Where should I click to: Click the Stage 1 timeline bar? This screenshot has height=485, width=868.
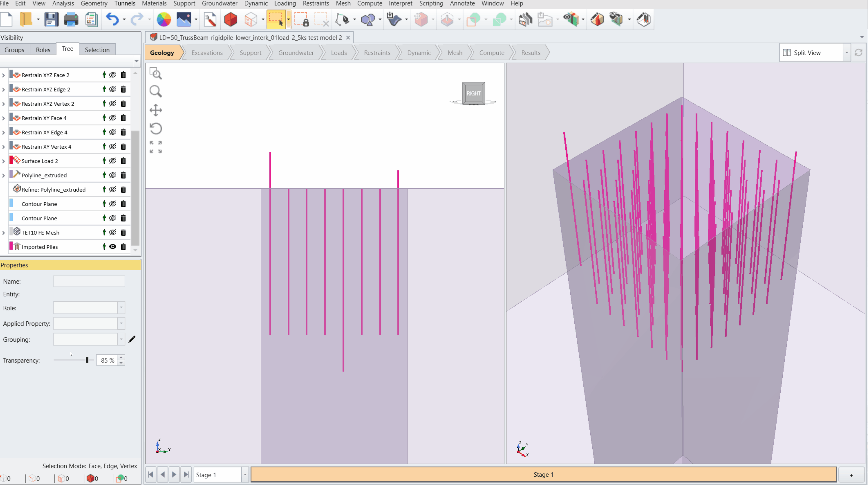click(544, 475)
